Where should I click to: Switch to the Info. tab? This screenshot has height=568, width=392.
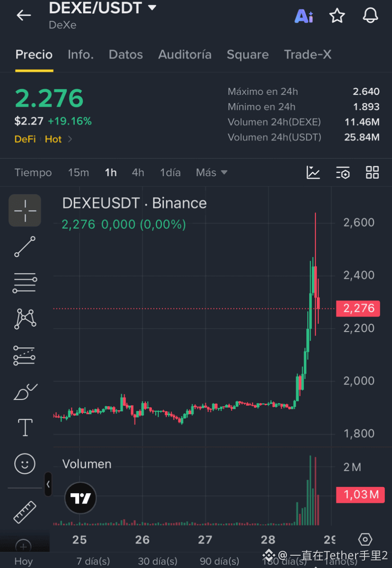click(80, 54)
